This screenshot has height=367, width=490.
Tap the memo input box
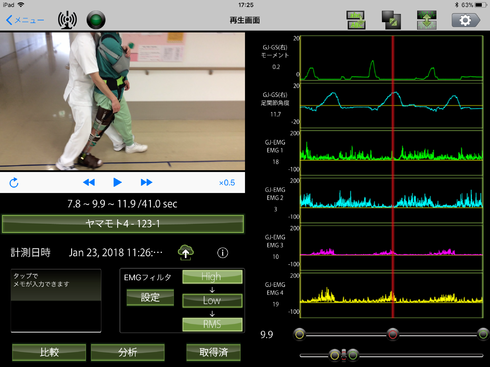(56, 301)
